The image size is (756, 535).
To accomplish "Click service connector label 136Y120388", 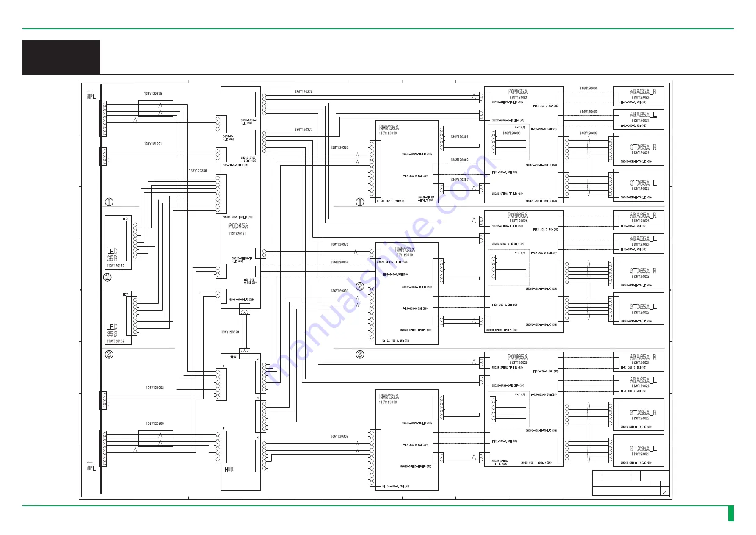I will click(511, 133).
